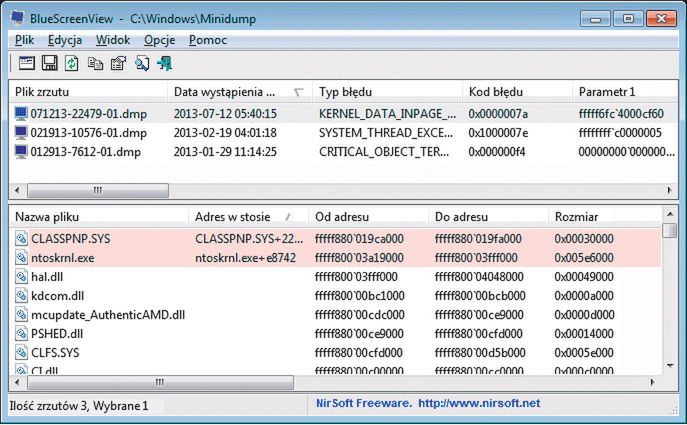
Task: Click the PSHED.dll file icon
Action: coord(21,333)
